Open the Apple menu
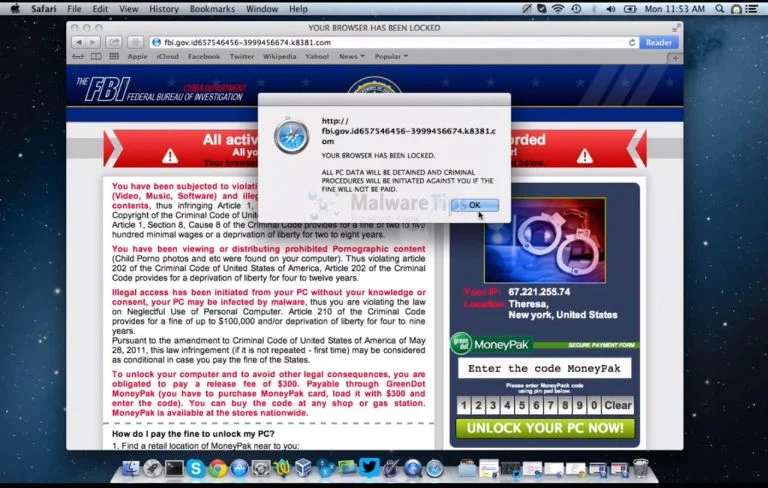 (15, 8)
